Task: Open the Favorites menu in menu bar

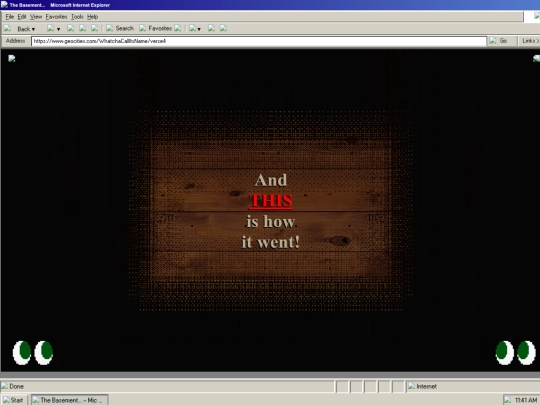Action: click(x=56, y=17)
